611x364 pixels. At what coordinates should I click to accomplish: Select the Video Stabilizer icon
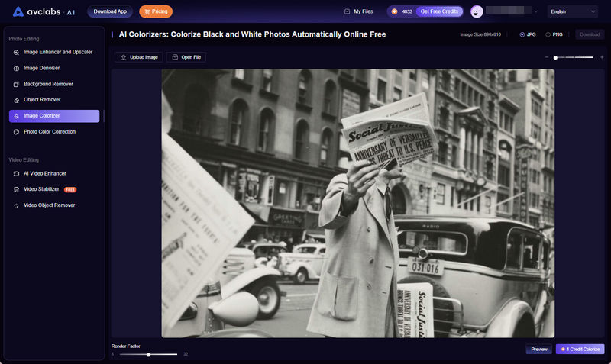tap(17, 189)
